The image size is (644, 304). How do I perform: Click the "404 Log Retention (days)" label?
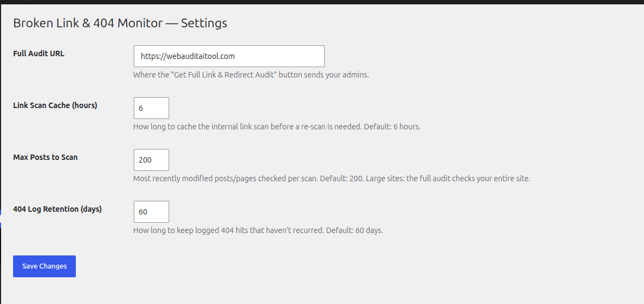click(57, 209)
